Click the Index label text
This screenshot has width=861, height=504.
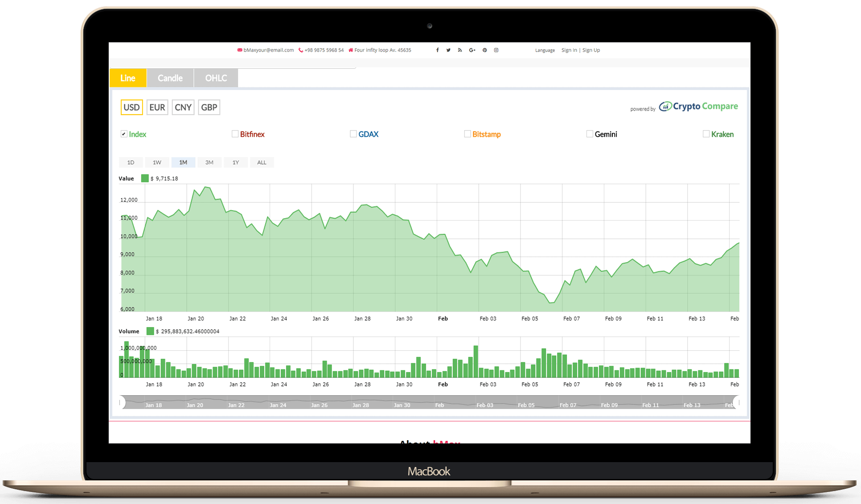[138, 134]
